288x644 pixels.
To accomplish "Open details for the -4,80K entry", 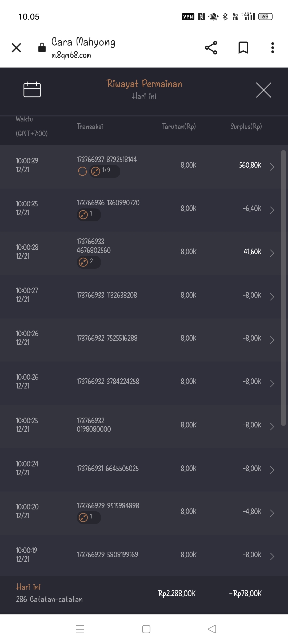I will [x=272, y=513].
